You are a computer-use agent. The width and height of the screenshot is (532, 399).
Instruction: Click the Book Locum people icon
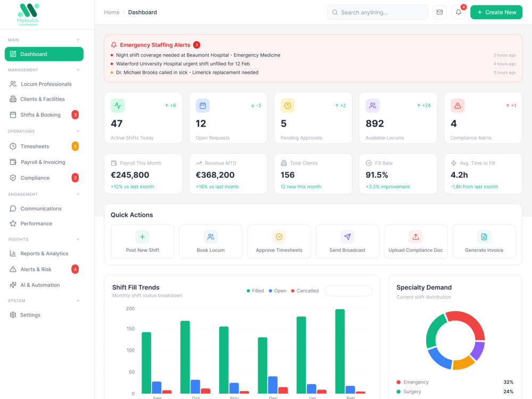(211, 237)
